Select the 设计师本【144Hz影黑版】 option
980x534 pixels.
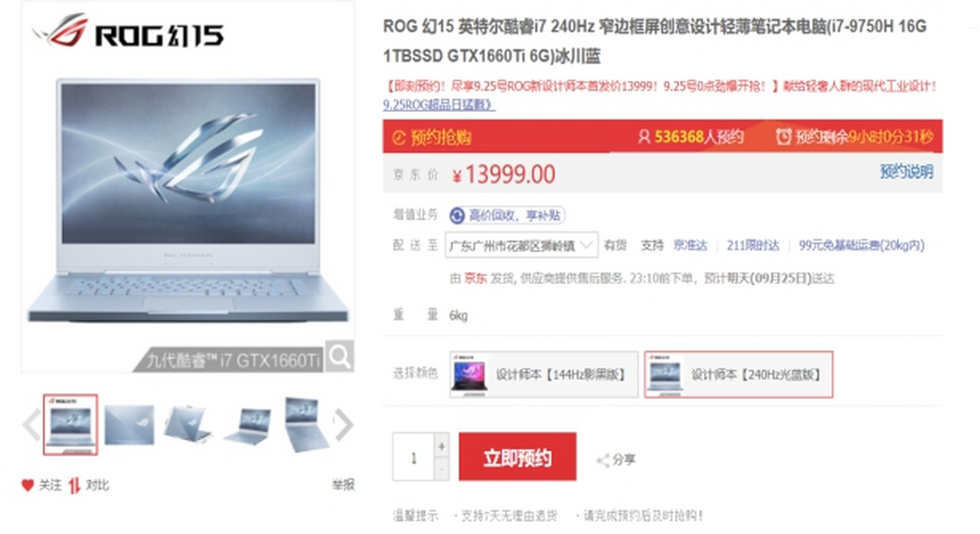[x=544, y=375]
